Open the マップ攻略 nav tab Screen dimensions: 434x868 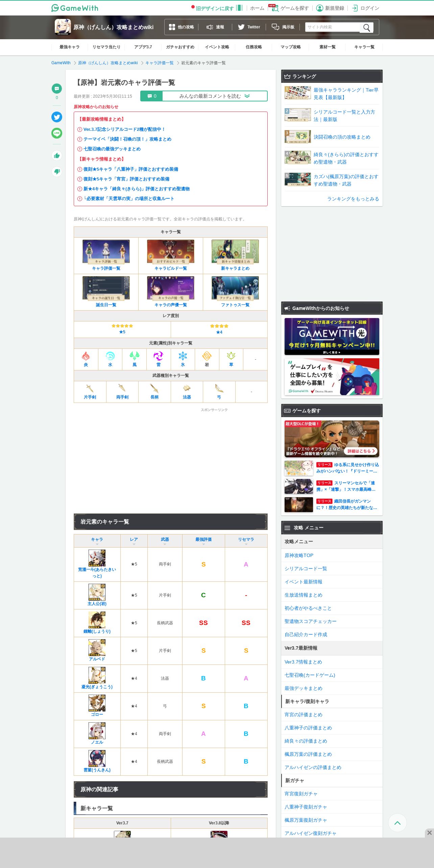pyautogui.click(x=291, y=47)
